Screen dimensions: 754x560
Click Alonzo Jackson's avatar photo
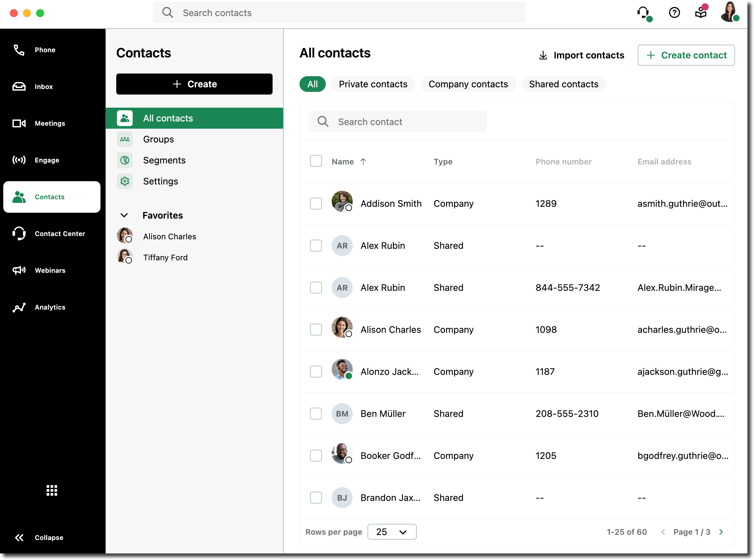tap(342, 370)
